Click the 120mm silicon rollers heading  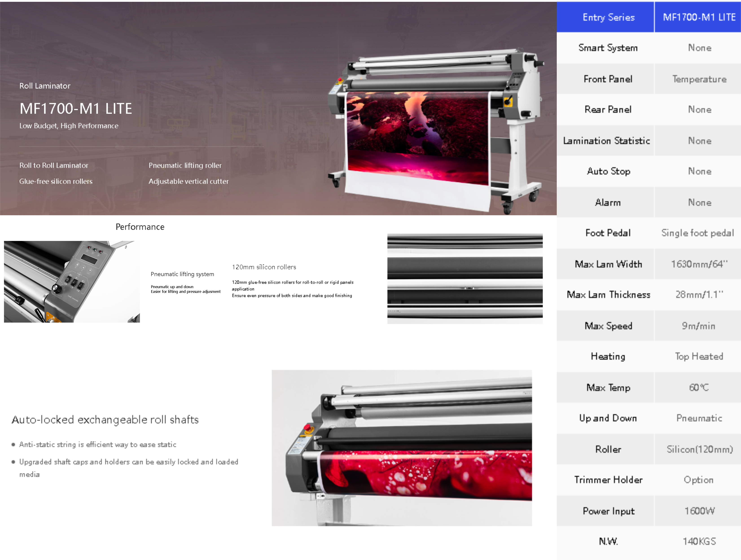(x=264, y=267)
